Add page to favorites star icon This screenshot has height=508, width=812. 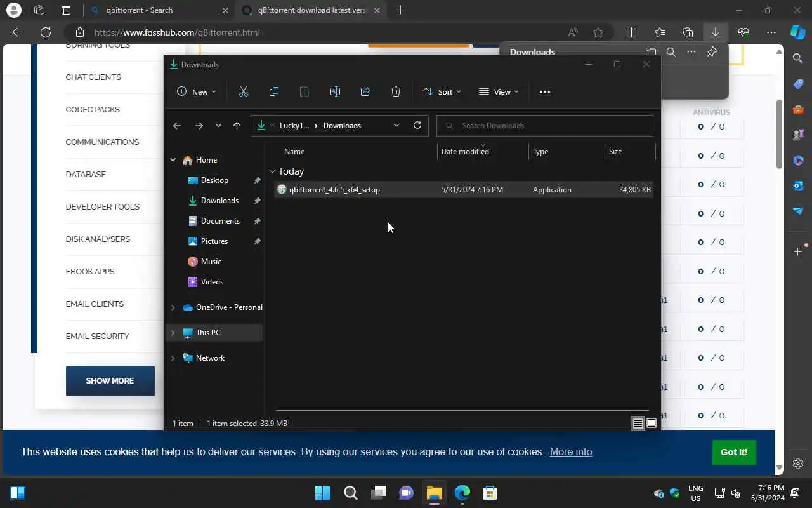[598, 32]
